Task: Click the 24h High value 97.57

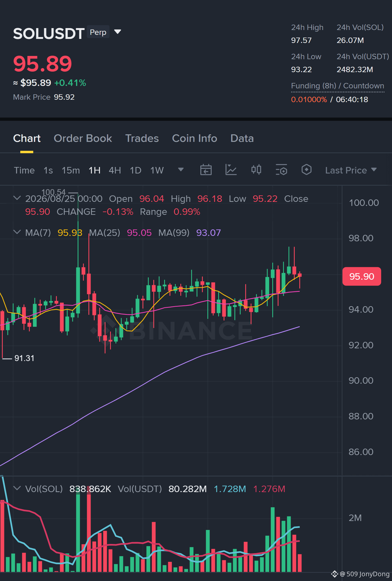Action: pos(301,40)
